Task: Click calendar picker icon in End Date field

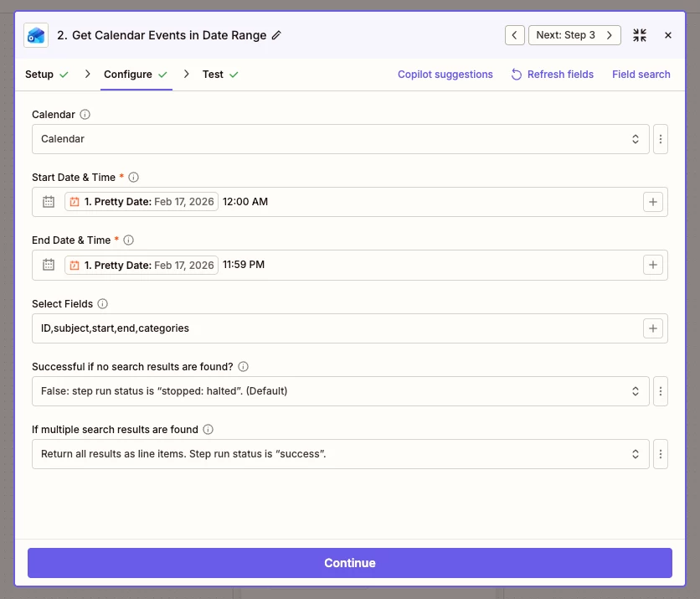Action: pos(49,265)
